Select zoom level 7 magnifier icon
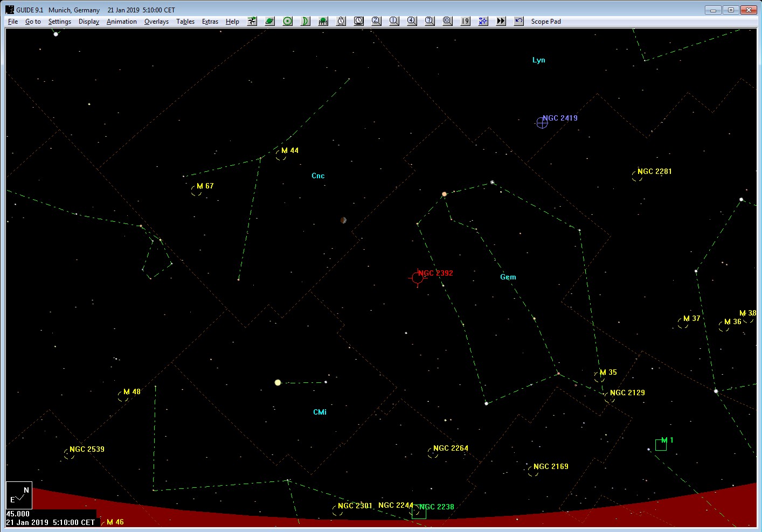762x532 pixels. click(430, 21)
